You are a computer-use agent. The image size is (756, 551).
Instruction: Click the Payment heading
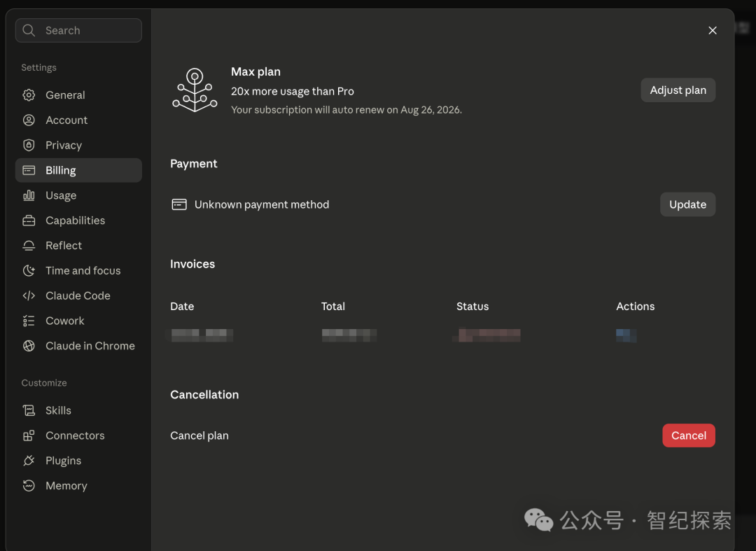click(x=194, y=164)
